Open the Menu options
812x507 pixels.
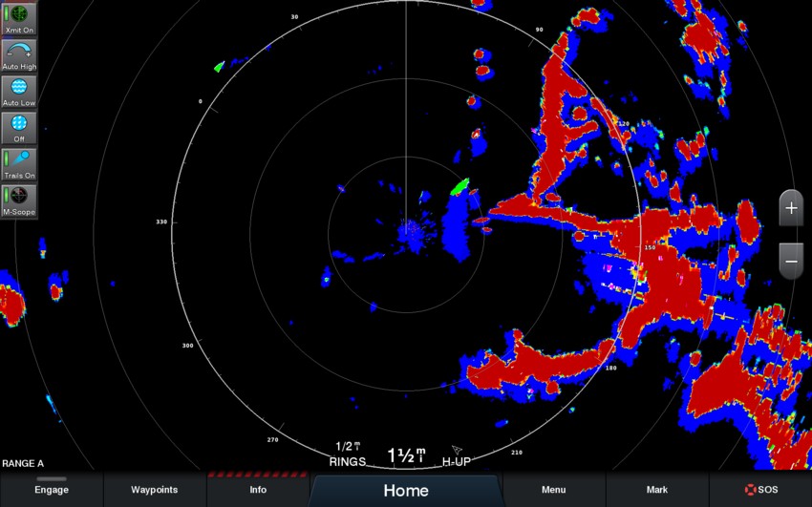554,490
